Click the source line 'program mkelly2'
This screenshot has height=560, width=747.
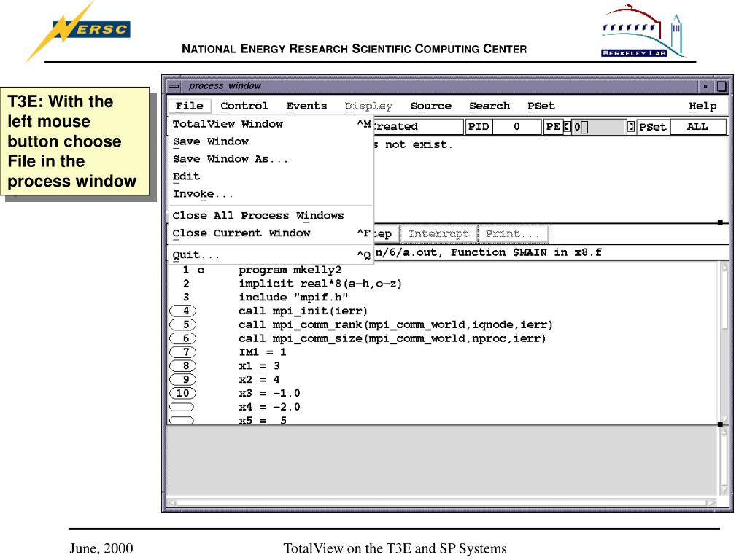click(290, 270)
